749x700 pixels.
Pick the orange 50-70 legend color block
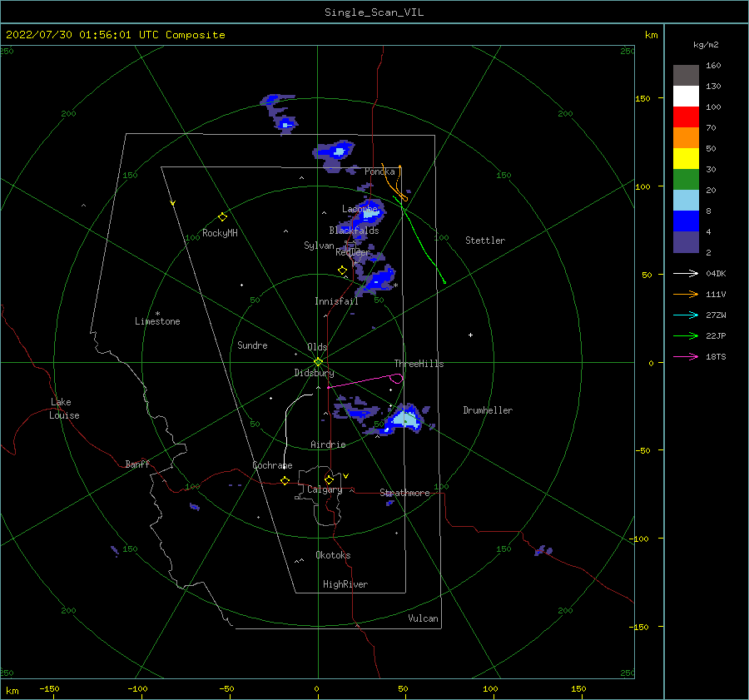(x=686, y=138)
